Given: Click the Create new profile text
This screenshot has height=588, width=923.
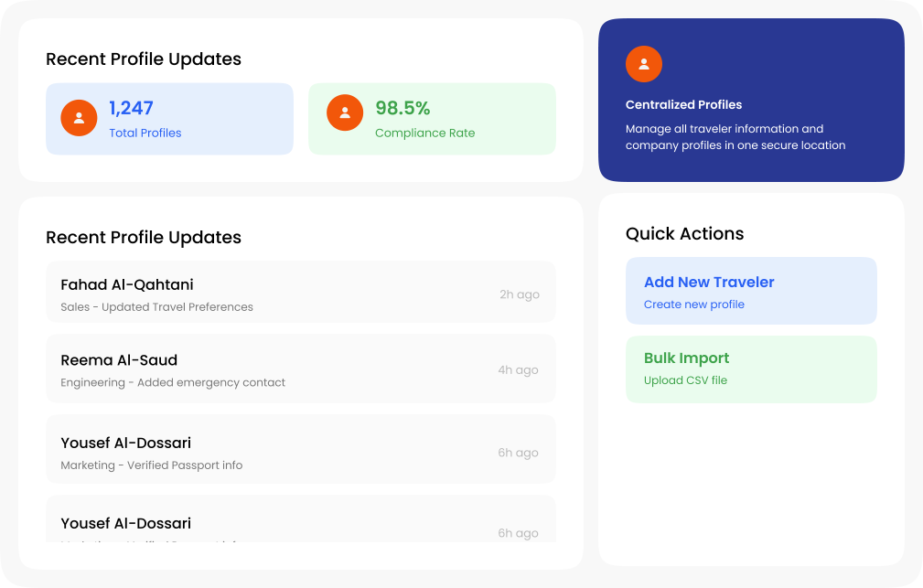Looking at the screenshot, I should (693, 305).
